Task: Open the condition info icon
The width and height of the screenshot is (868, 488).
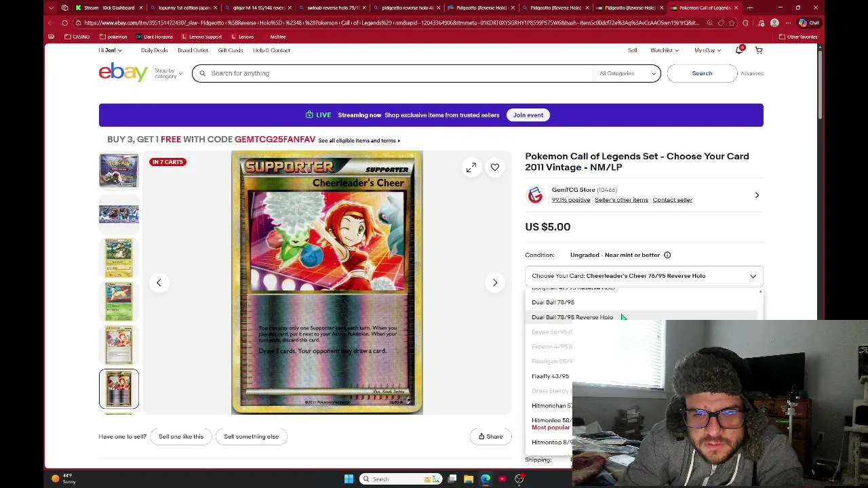Action: [667, 255]
